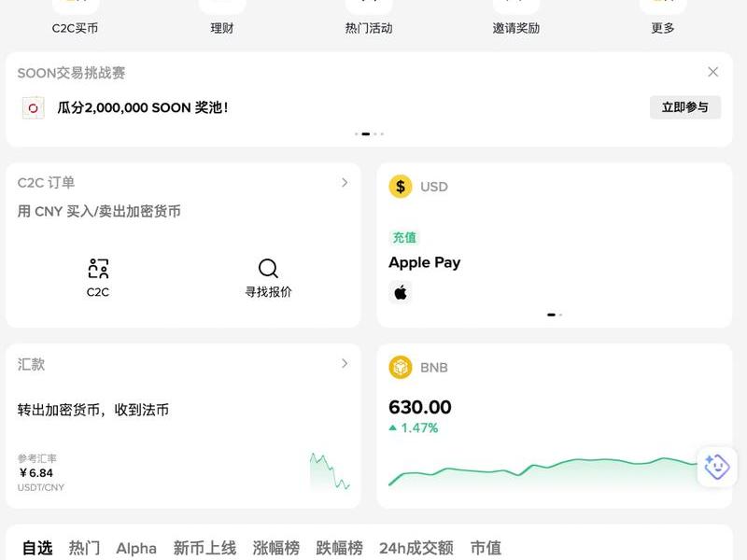Viewport: 747px width, 560px height.
Task: Tap 用 CNY 买入/卖出加密货币 text
Action: (x=99, y=211)
